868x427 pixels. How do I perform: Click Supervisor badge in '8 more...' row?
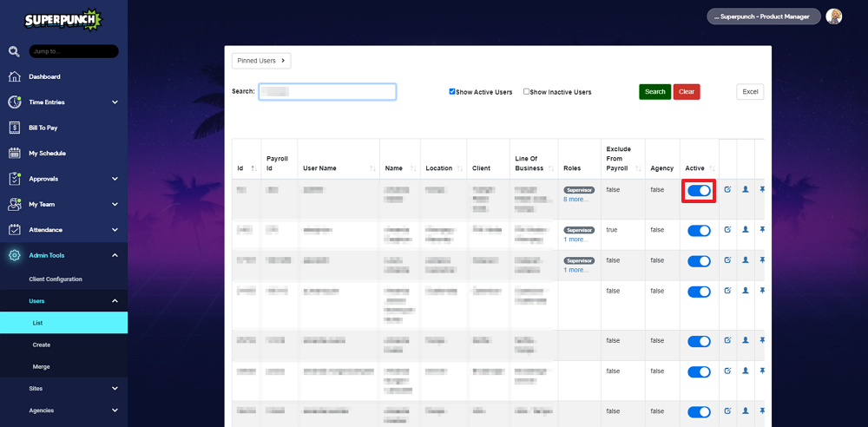click(579, 190)
